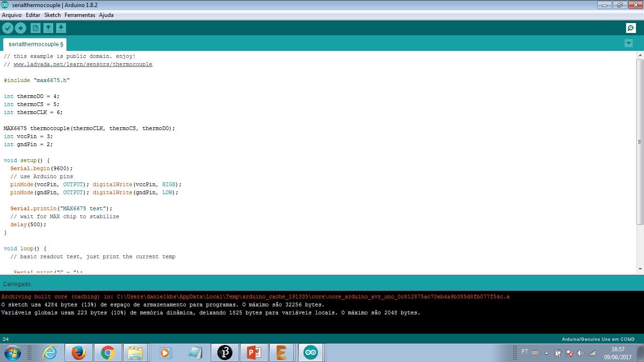Image resolution: width=644 pixels, height=362 pixels.
Task: Click the "wait for MAX chip to stabilize" comment
Action: coord(65,216)
